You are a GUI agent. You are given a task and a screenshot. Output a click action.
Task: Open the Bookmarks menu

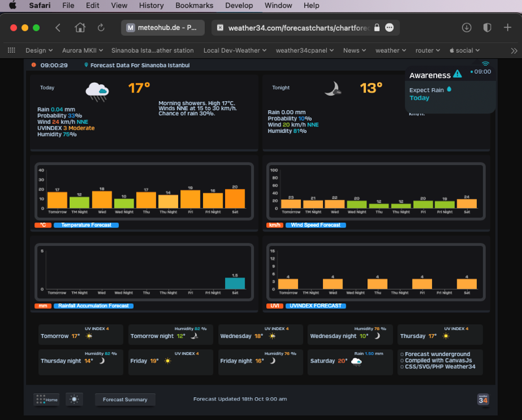[194, 5]
